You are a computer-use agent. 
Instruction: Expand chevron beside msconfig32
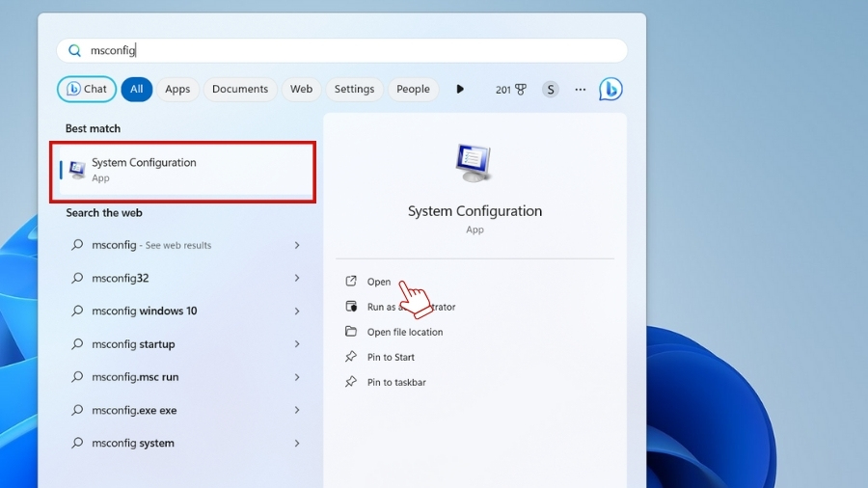click(297, 278)
